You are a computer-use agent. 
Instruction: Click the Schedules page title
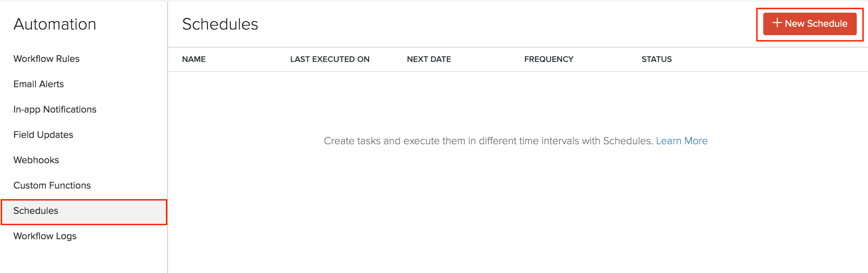pyautogui.click(x=220, y=24)
